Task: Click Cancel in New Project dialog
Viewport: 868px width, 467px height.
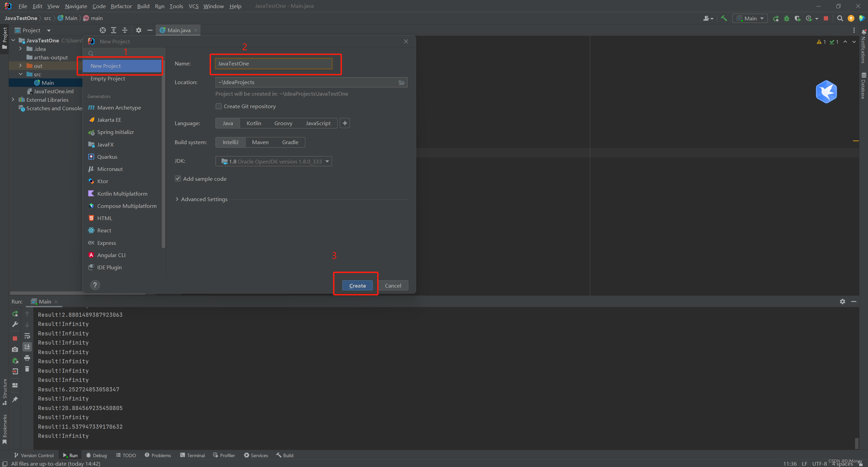Action: [393, 286]
